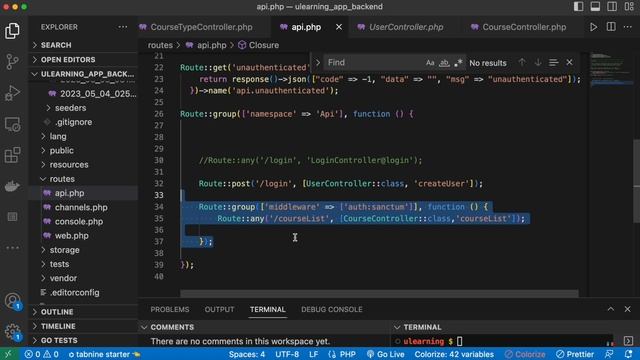
Task: Switch to the DEBUG CONSOLE tab
Action: tap(331, 309)
